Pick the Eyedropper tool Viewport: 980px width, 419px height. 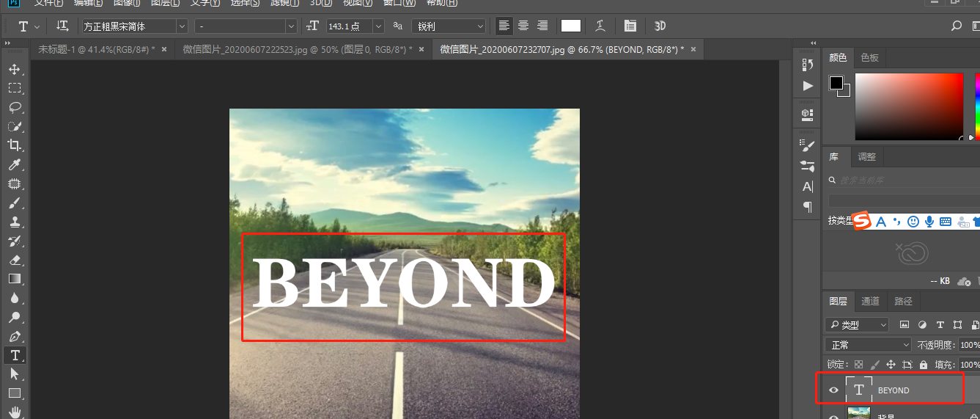click(x=14, y=165)
